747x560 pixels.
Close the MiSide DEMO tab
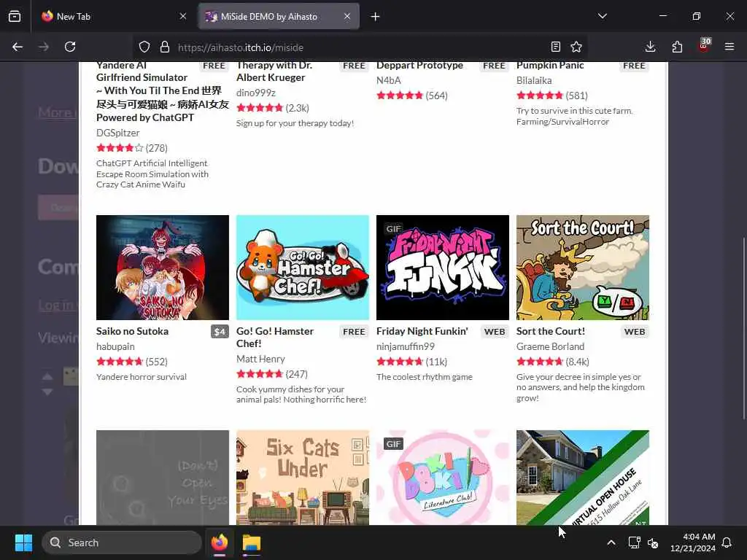[x=347, y=16]
